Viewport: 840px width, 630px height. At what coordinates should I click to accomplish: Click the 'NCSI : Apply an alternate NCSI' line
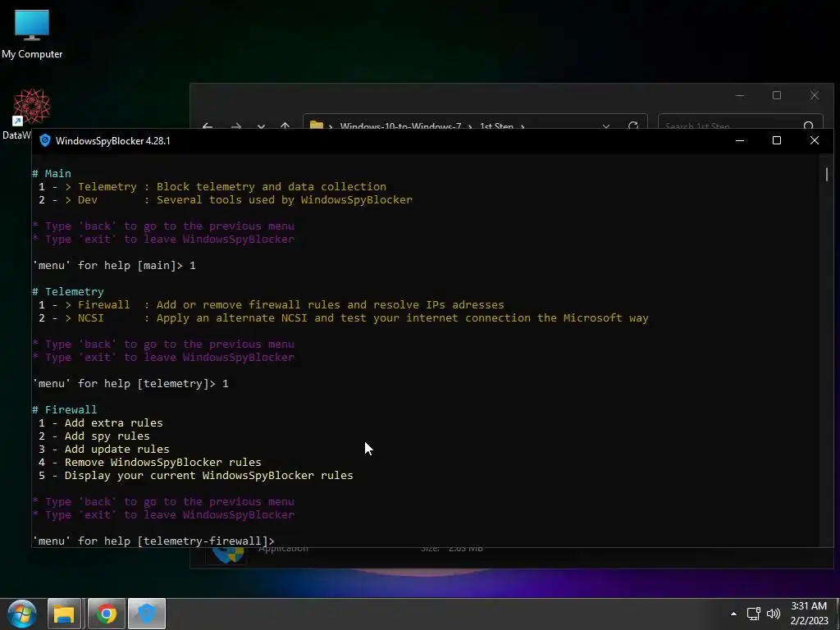(x=344, y=317)
